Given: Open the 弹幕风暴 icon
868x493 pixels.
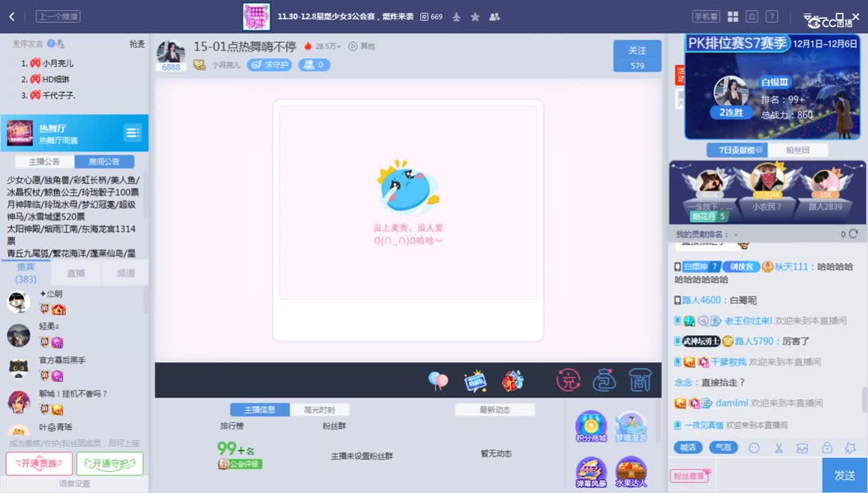Looking at the screenshot, I should [591, 472].
